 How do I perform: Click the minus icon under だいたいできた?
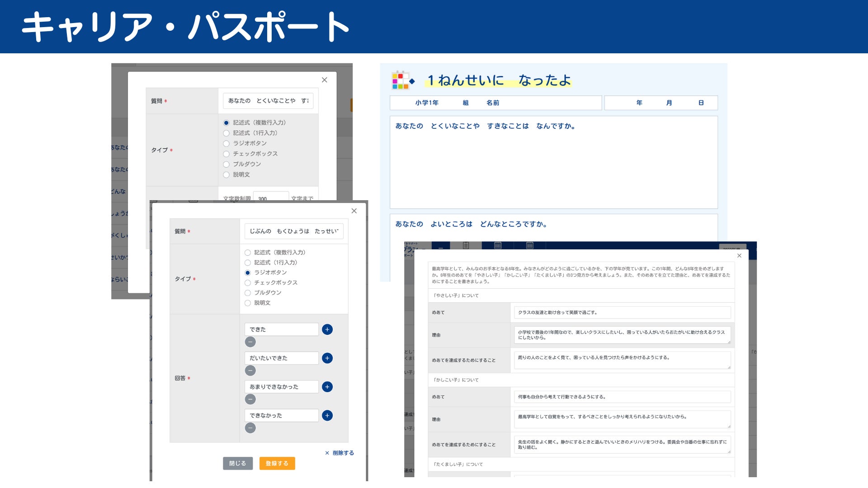[x=250, y=371]
